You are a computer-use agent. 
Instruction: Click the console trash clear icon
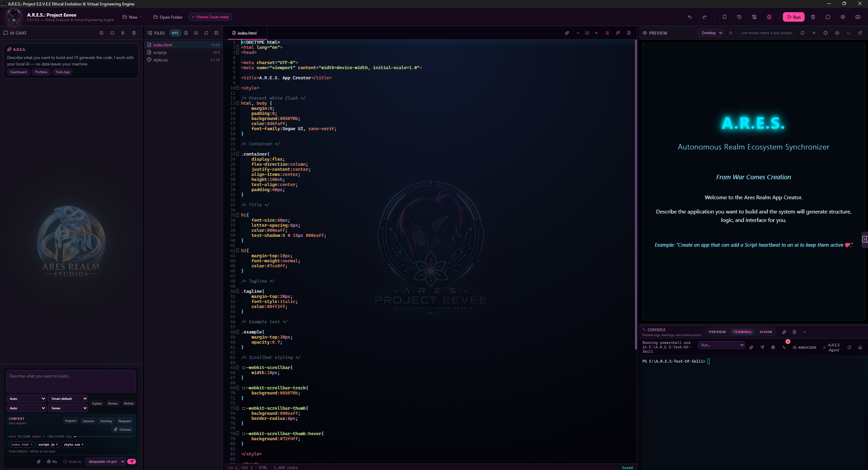[794, 332]
